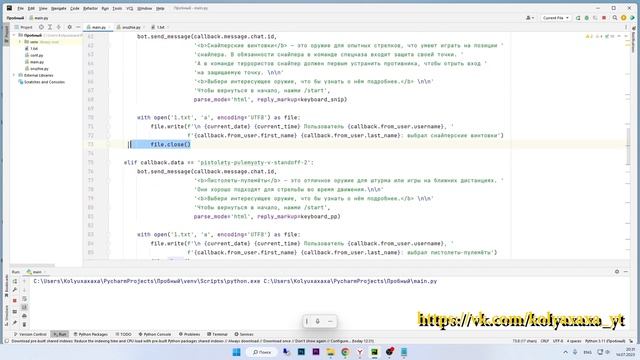Toggle soft-wrap in Run panel
This screenshot has height=360, width=640.
(24, 299)
